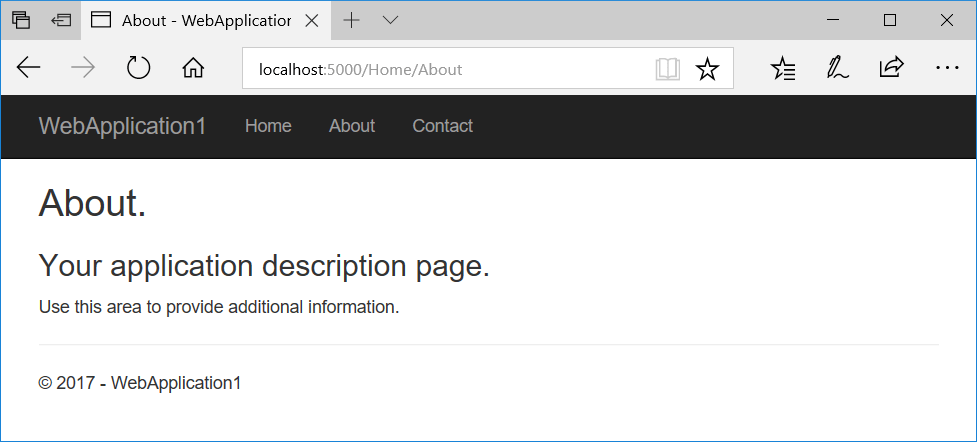977x442 pixels.
Task: Open the Hub favorites list
Action: 784,68
